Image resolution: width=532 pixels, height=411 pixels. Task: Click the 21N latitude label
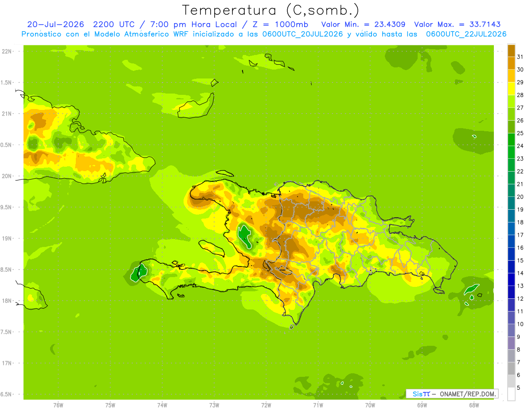pos(7,114)
